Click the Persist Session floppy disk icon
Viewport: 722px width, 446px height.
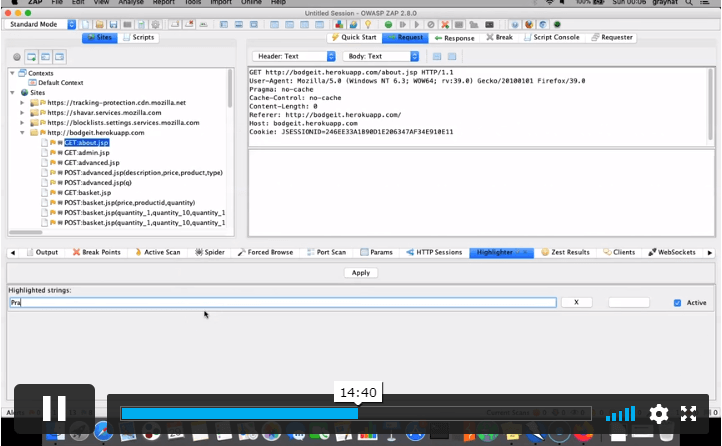coord(113,24)
